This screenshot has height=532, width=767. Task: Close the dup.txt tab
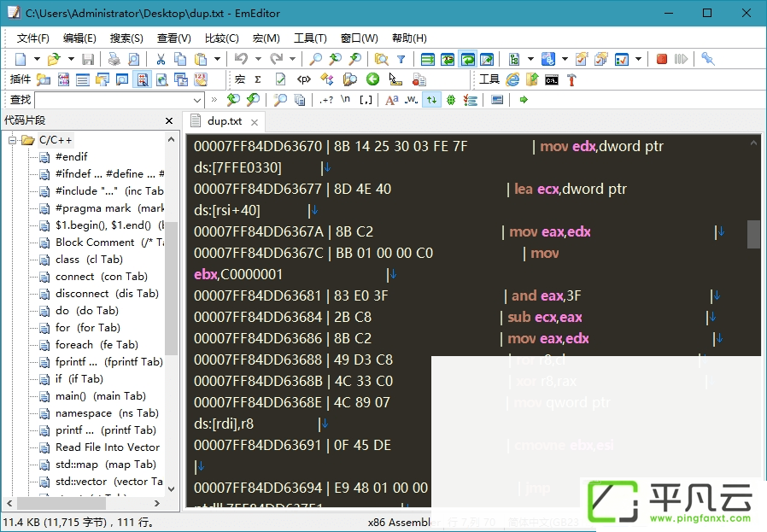tap(255, 122)
